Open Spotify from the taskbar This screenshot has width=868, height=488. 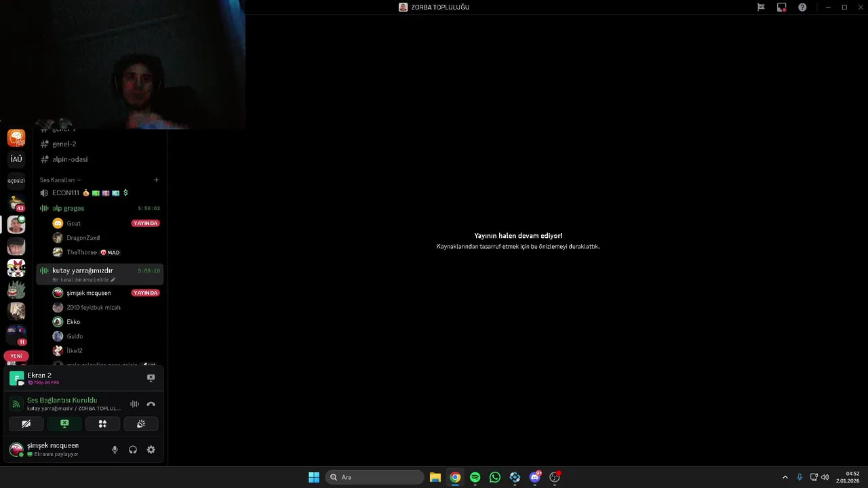(475, 477)
